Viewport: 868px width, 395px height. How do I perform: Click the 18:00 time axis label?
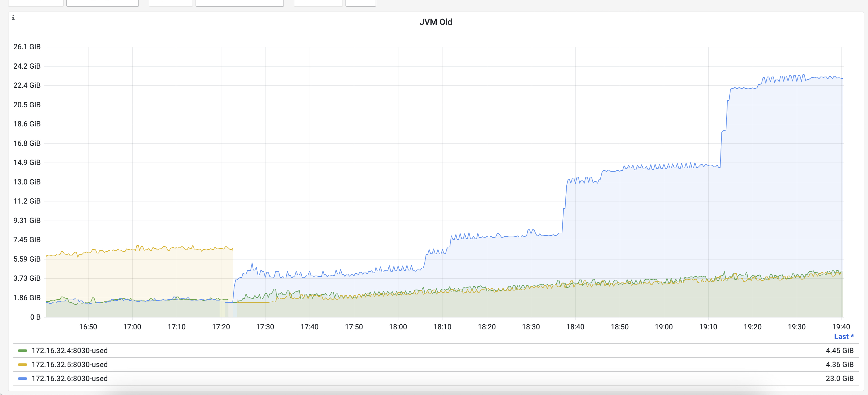pos(398,327)
